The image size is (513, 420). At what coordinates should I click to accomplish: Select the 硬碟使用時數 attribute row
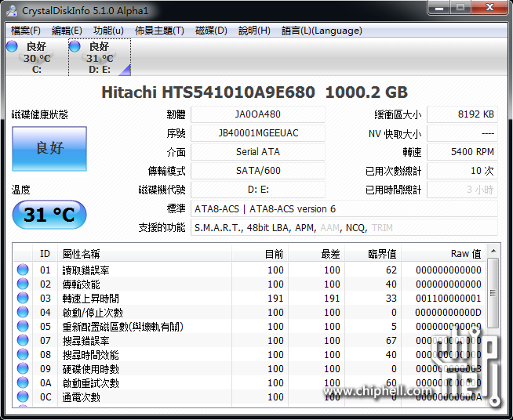click(249, 369)
